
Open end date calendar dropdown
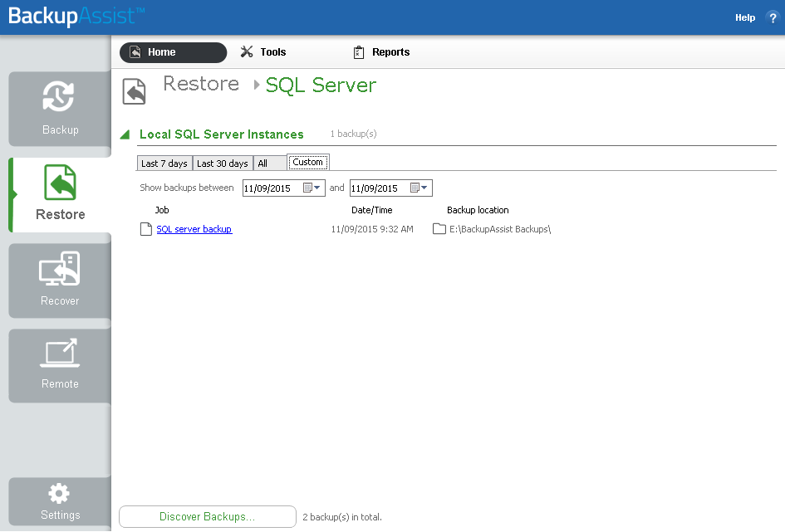pos(419,188)
